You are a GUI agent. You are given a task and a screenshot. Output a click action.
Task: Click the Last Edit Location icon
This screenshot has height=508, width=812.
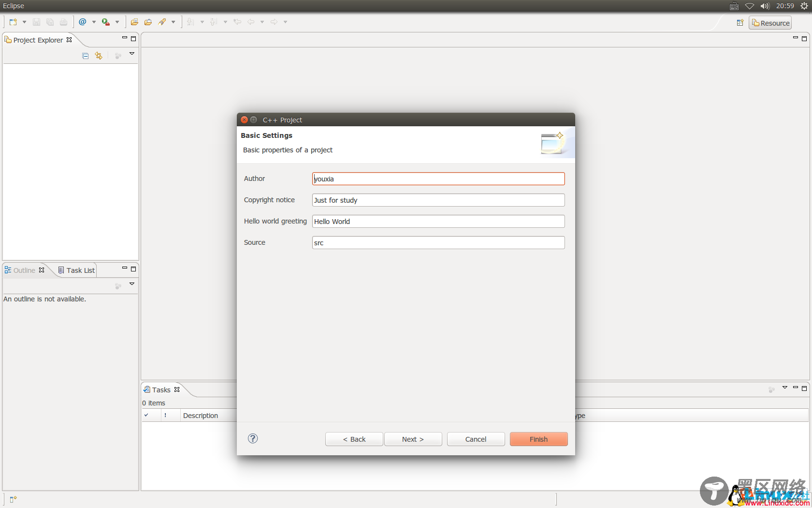(x=237, y=22)
